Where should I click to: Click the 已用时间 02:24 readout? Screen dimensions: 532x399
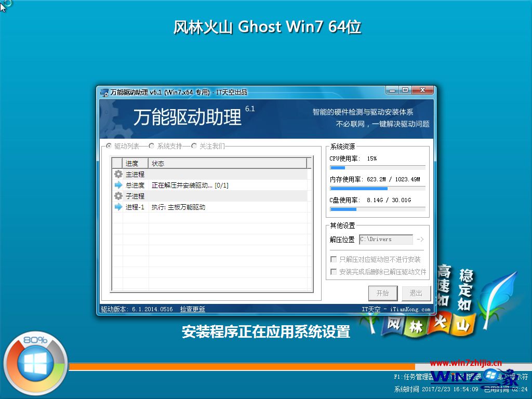[x=506, y=389]
